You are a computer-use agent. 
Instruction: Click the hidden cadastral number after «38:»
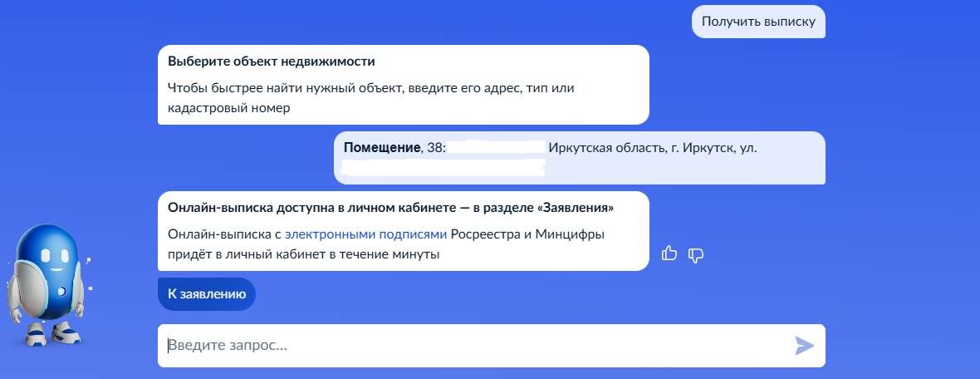click(x=496, y=148)
